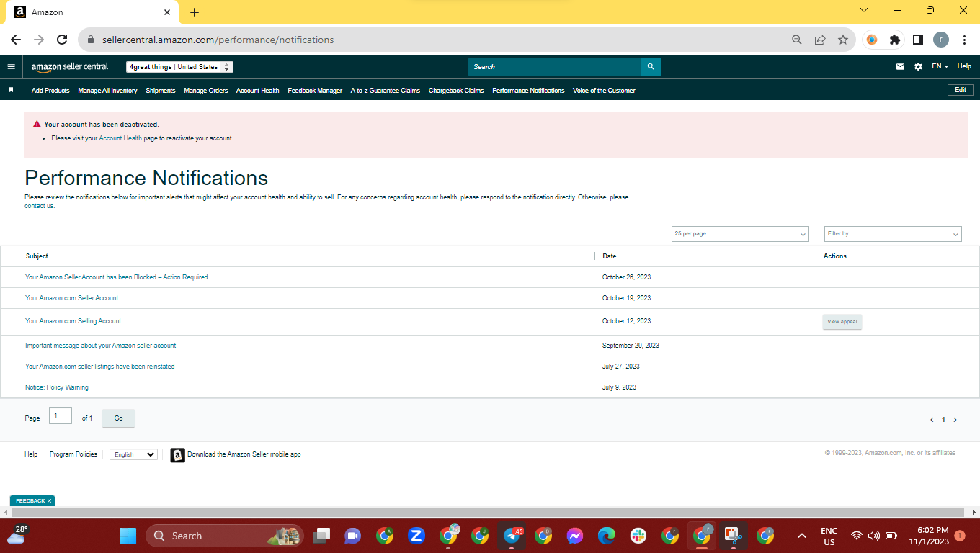Open the 25 per page dropdown

[740, 234]
